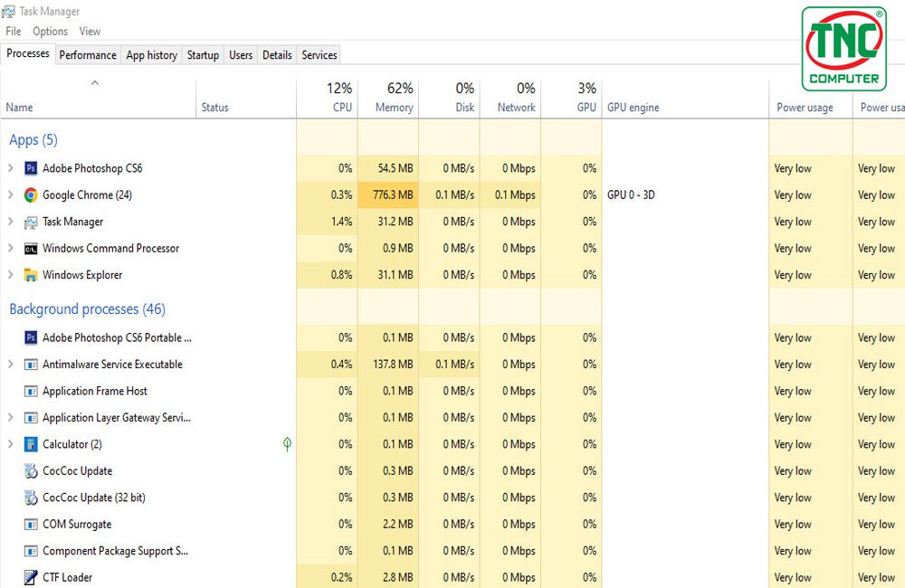Screen dimensions: 905x588
Task: Select the Background processes (46) heading
Action: click(87, 309)
